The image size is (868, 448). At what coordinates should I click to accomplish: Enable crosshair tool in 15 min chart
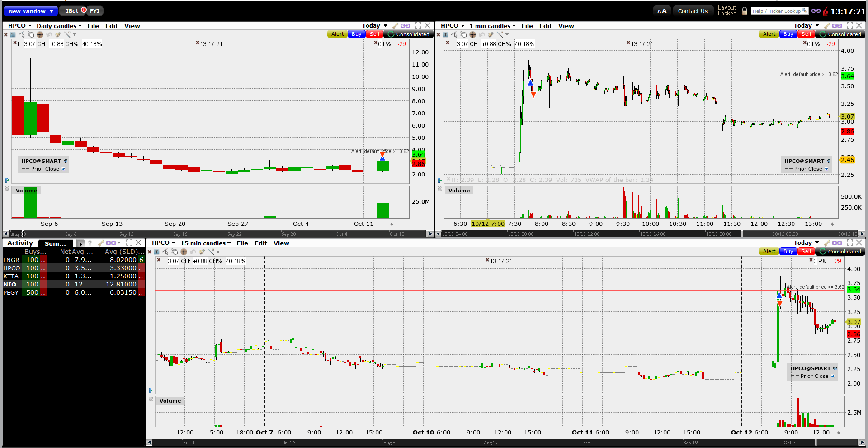click(x=184, y=252)
